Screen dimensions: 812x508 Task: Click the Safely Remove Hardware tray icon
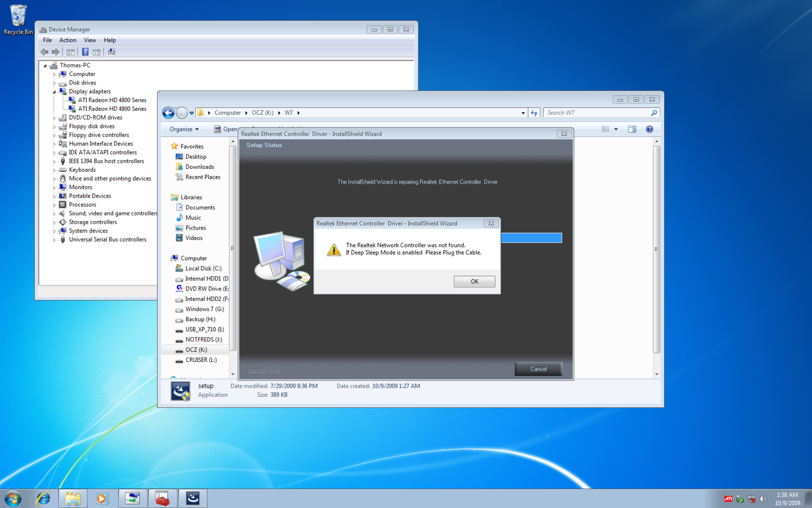739,498
